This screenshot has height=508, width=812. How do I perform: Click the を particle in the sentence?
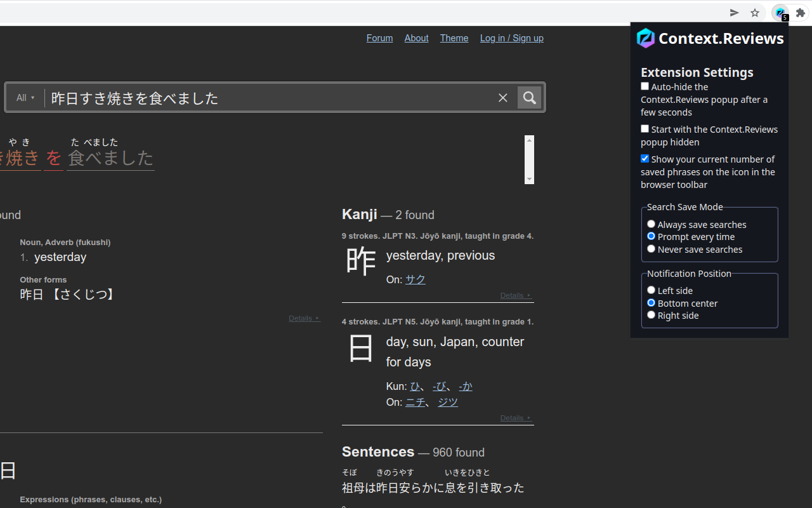(53, 157)
